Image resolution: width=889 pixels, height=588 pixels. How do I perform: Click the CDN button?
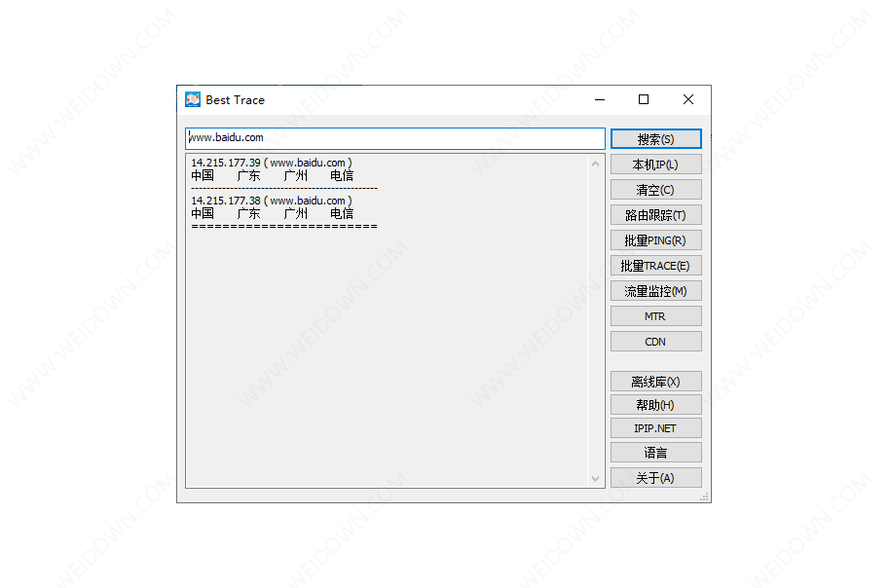coord(655,342)
